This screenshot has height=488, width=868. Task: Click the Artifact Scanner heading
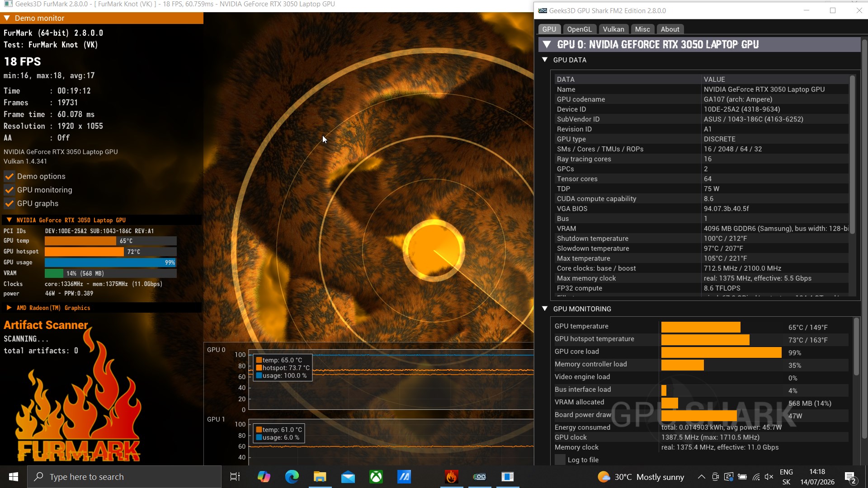coord(46,325)
